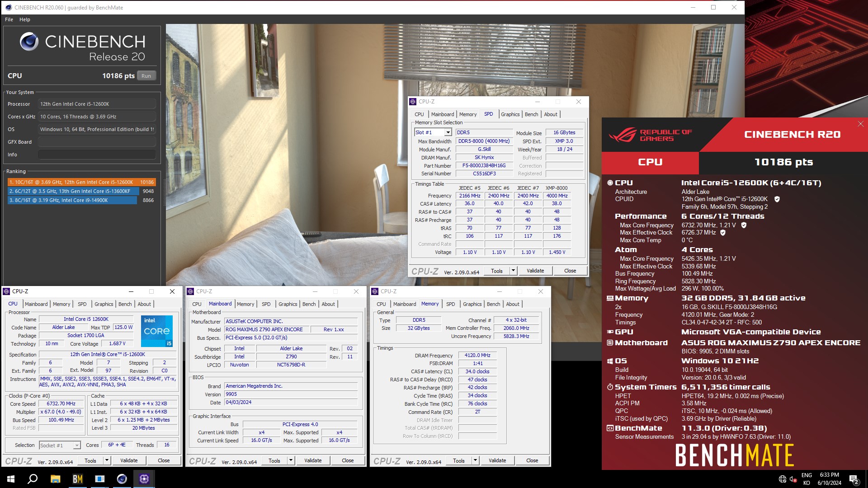This screenshot has height=488, width=868.
Task: Click the BenchMate section icon
Action: pyautogui.click(x=610, y=428)
